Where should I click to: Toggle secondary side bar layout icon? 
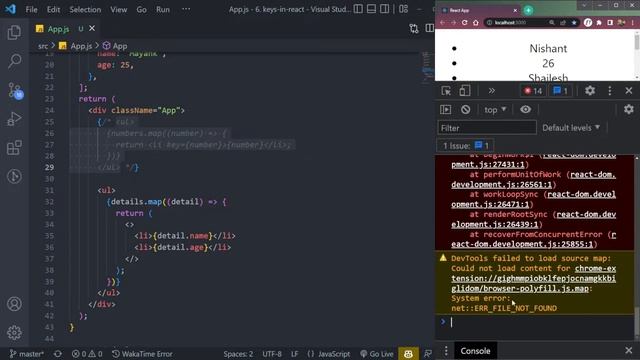coord(384,9)
